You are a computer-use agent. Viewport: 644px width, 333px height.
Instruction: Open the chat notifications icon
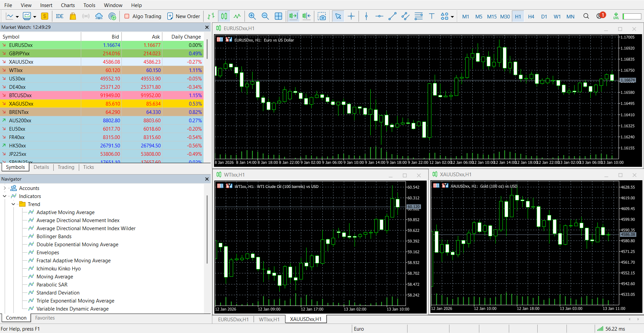pos(600,16)
